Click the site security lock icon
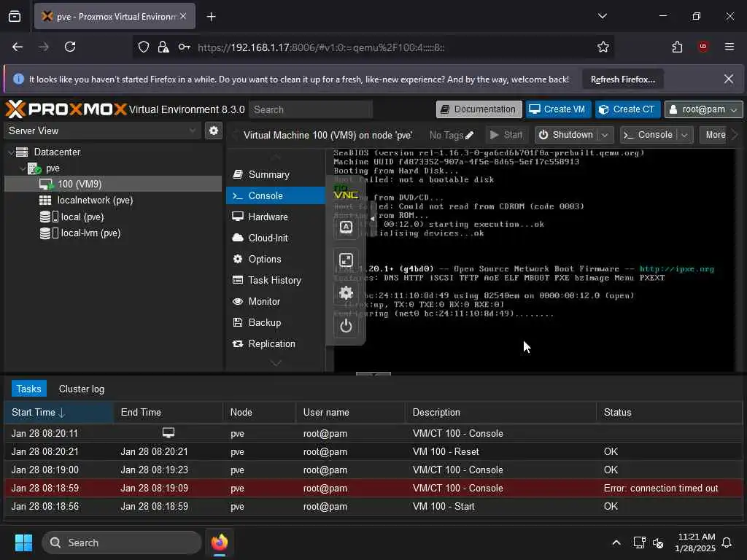The width and height of the screenshot is (747, 560). 163,47
